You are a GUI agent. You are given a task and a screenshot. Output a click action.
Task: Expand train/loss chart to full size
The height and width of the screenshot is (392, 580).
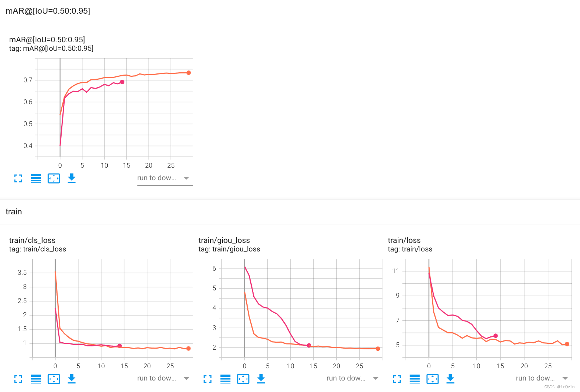(x=397, y=379)
